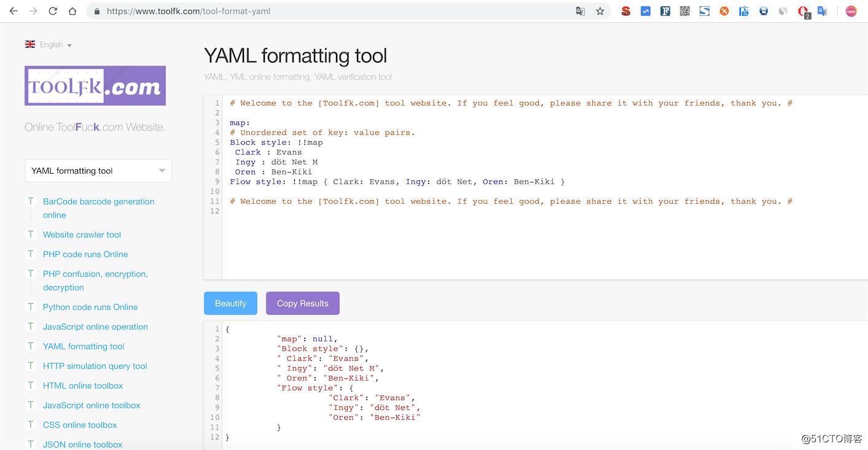Click the T icon beside Website crawler tool
This screenshot has height=450, width=868.
coord(30,234)
